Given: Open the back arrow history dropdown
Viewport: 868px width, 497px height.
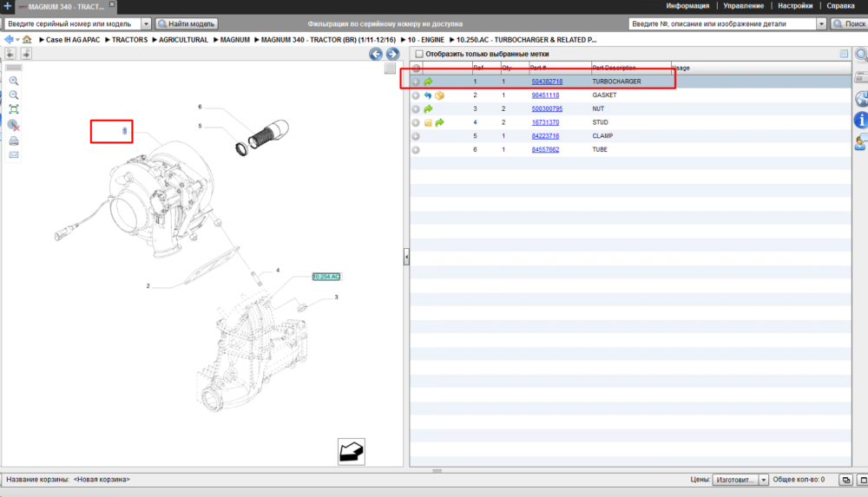Looking at the screenshot, I should pos(17,40).
